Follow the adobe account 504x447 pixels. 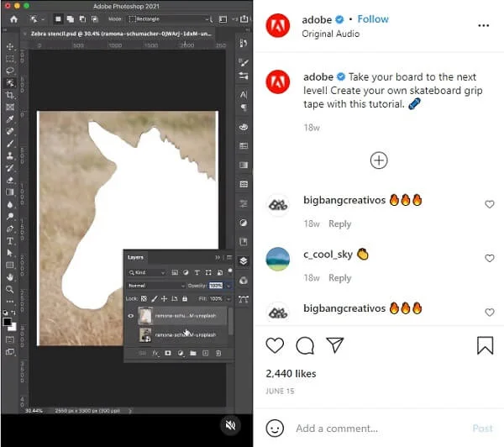click(x=373, y=19)
